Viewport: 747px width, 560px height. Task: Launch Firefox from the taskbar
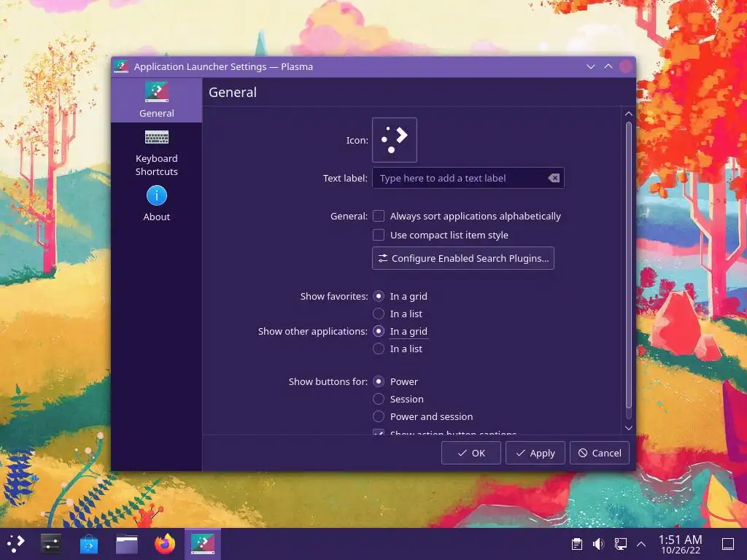pyautogui.click(x=165, y=544)
